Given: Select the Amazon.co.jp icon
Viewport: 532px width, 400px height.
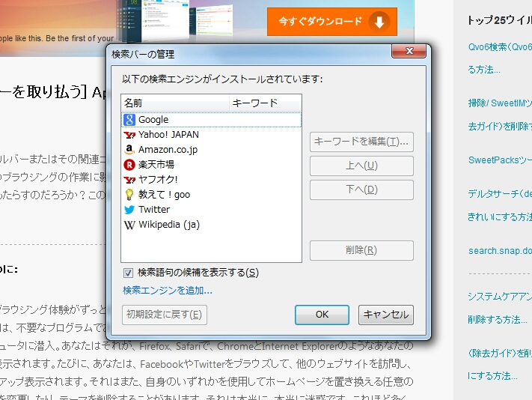Looking at the screenshot, I should pos(129,149).
